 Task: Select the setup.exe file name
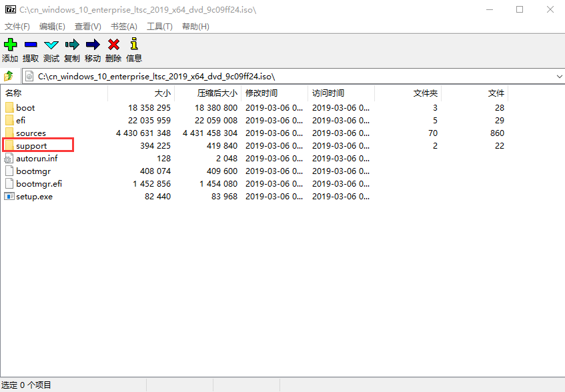tap(34, 197)
